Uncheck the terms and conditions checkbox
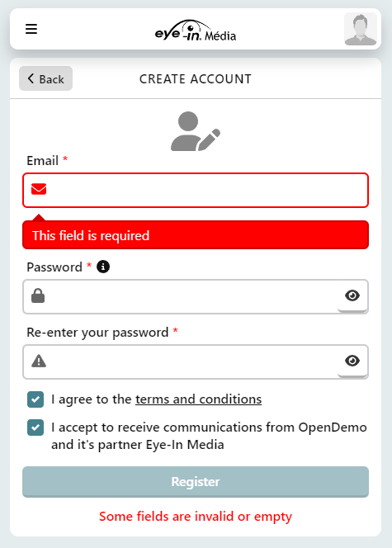 [35, 399]
